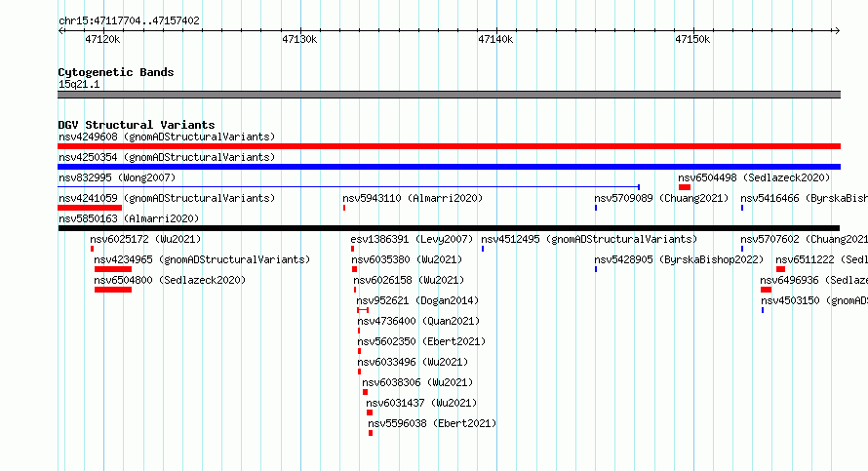The width and height of the screenshot is (868, 471).
Task: Open nsv4736400 (Quan2021) variant label
Action: [x=418, y=321]
